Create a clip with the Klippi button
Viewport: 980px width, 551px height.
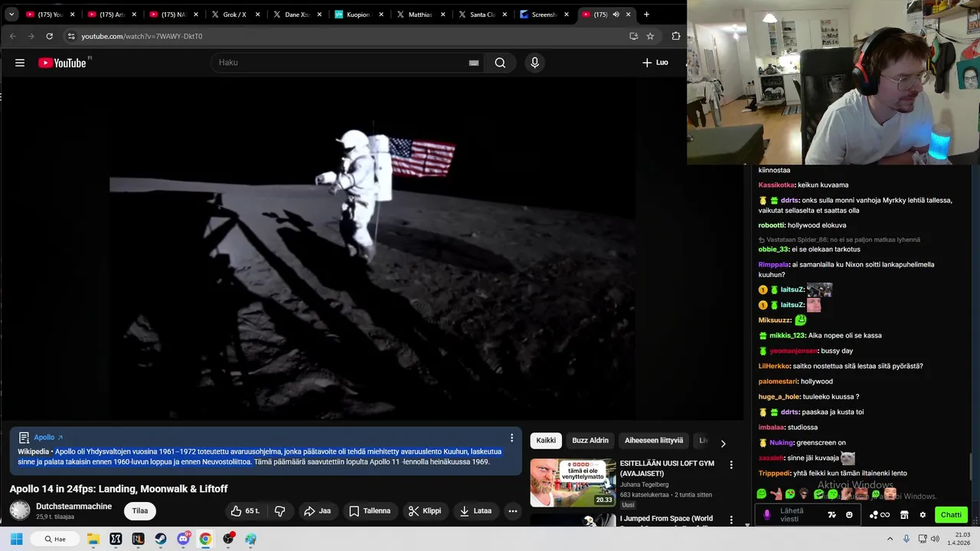coord(425,511)
